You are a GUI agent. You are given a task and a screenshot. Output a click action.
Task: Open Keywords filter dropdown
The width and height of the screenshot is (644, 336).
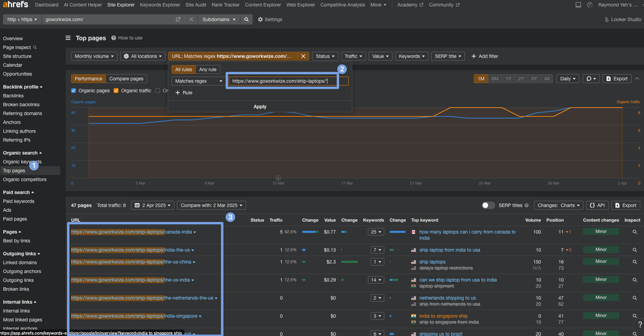click(412, 56)
